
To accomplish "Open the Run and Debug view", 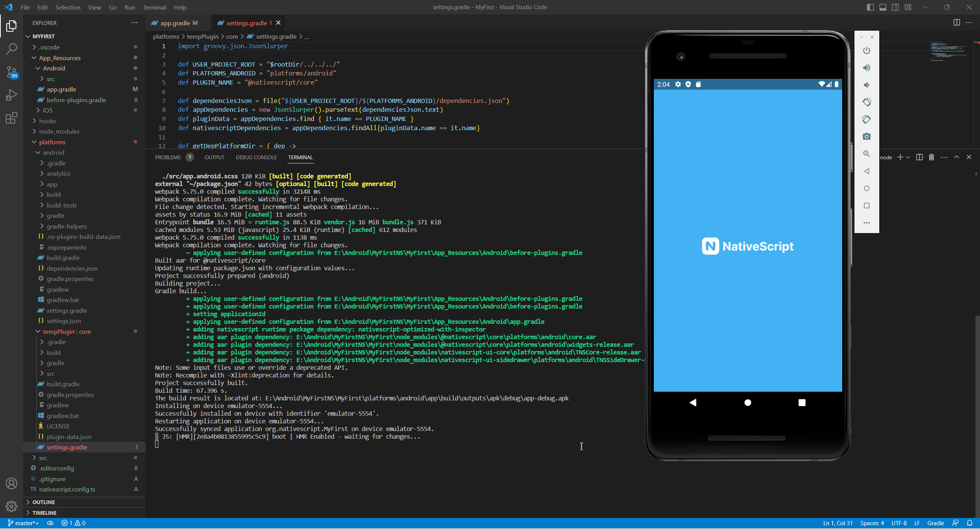I will [11, 95].
